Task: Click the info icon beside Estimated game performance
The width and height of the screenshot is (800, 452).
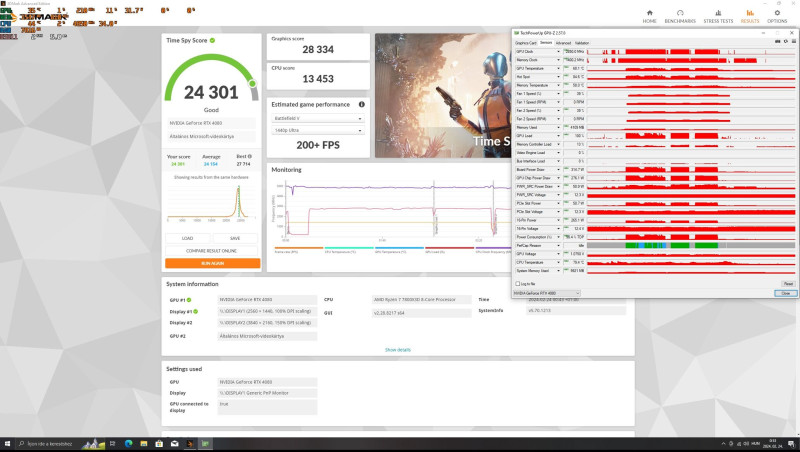Action: click(x=361, y=104)
